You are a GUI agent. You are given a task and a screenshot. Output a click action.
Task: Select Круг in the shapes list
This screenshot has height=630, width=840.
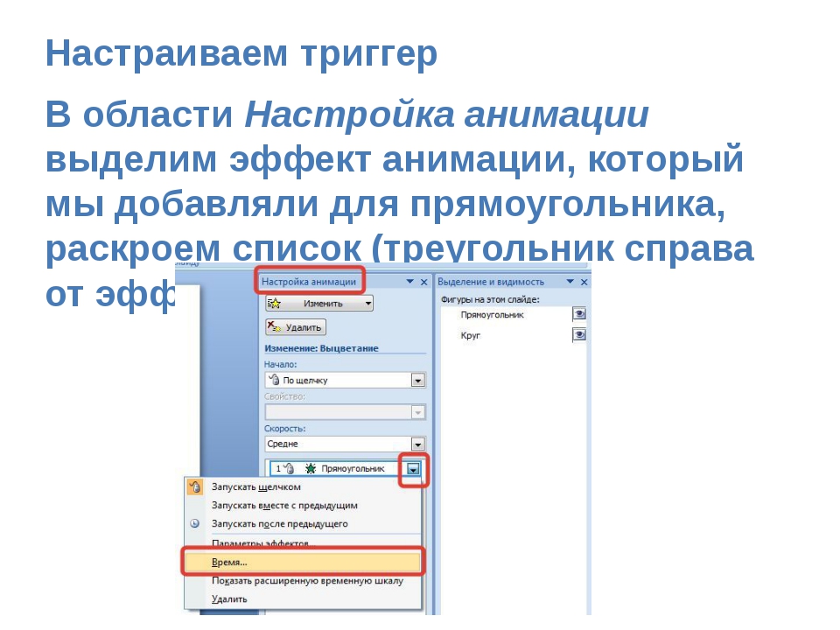(471, 335)
